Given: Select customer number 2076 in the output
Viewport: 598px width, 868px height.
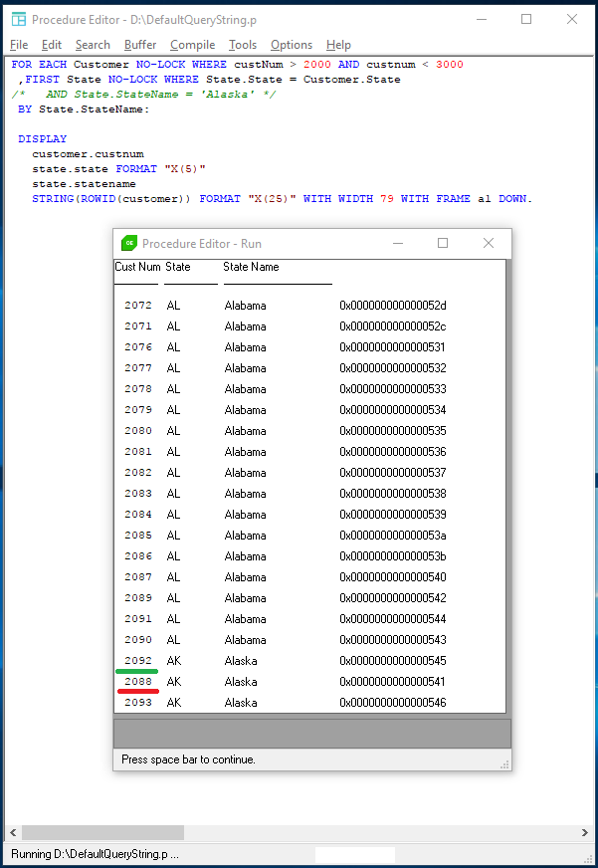Looking at the screenshot, I should tap(137, 347).
